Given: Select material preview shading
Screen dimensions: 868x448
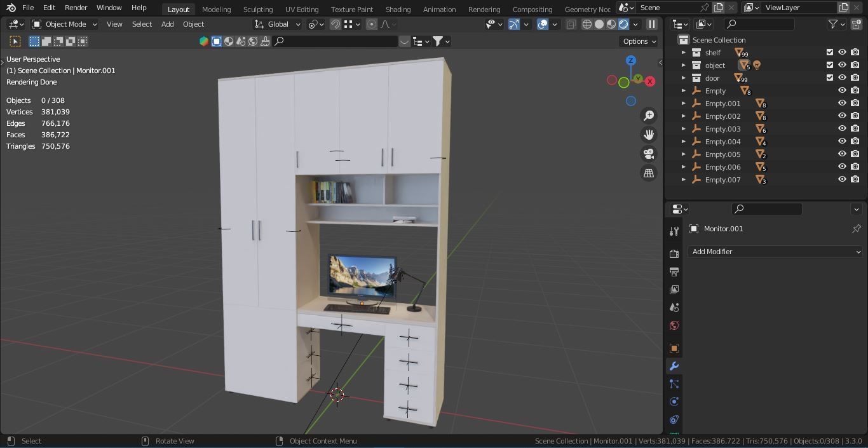Looking at the screenshot, I should 611,24.
